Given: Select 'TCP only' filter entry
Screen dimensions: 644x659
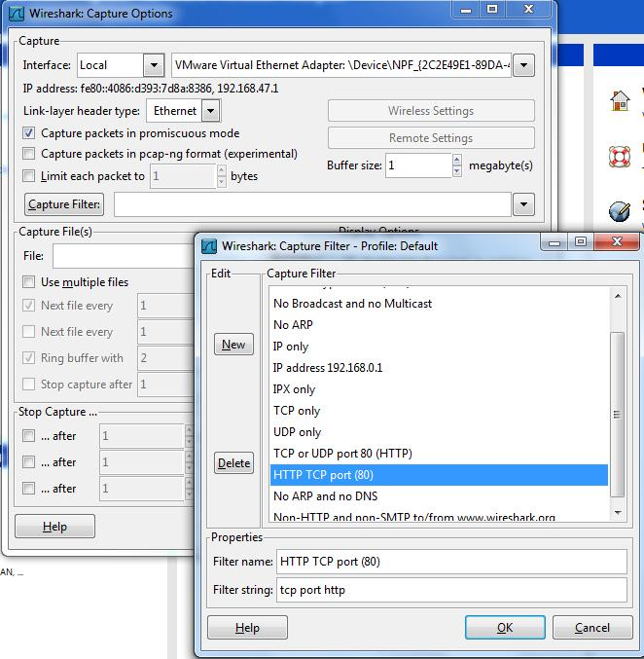Looking at the screenshot, I should click(439, 411).
